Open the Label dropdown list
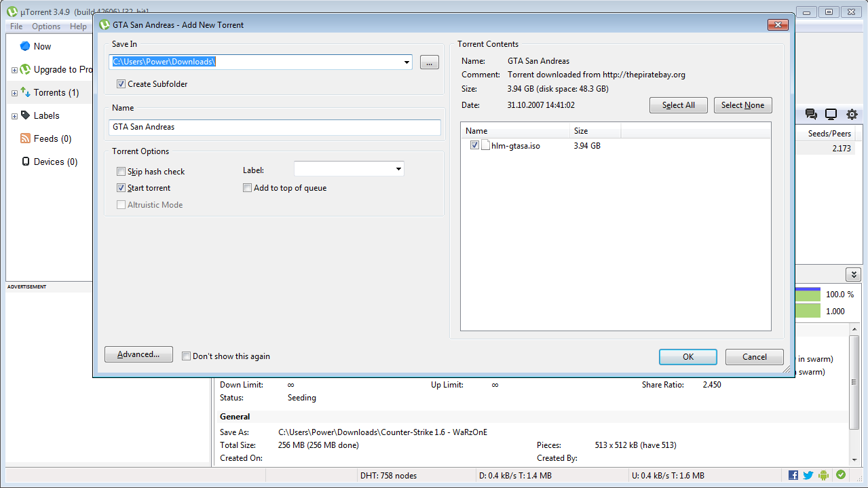The height and width of the screenshot is (488, 868). (x=398, y=169)
